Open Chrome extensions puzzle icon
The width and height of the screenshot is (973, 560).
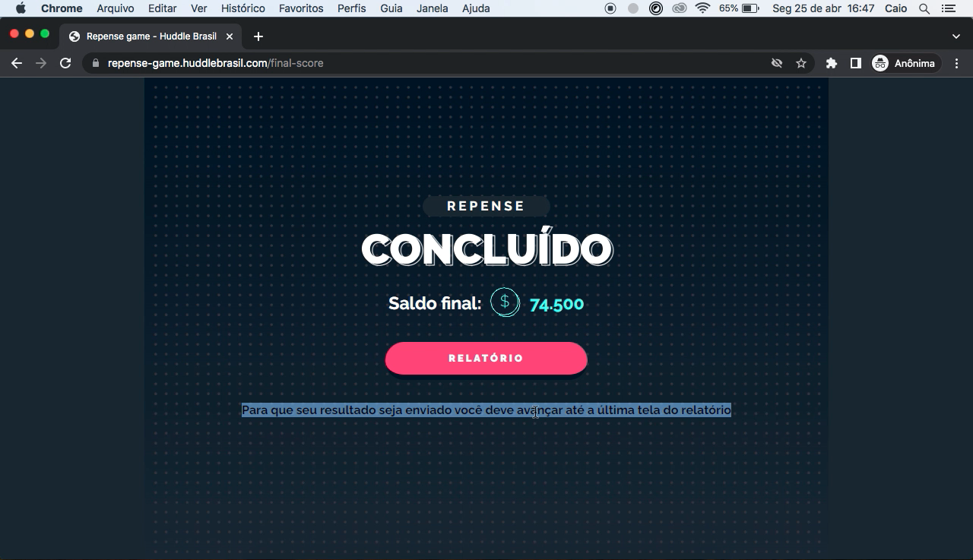coord(831,63)
